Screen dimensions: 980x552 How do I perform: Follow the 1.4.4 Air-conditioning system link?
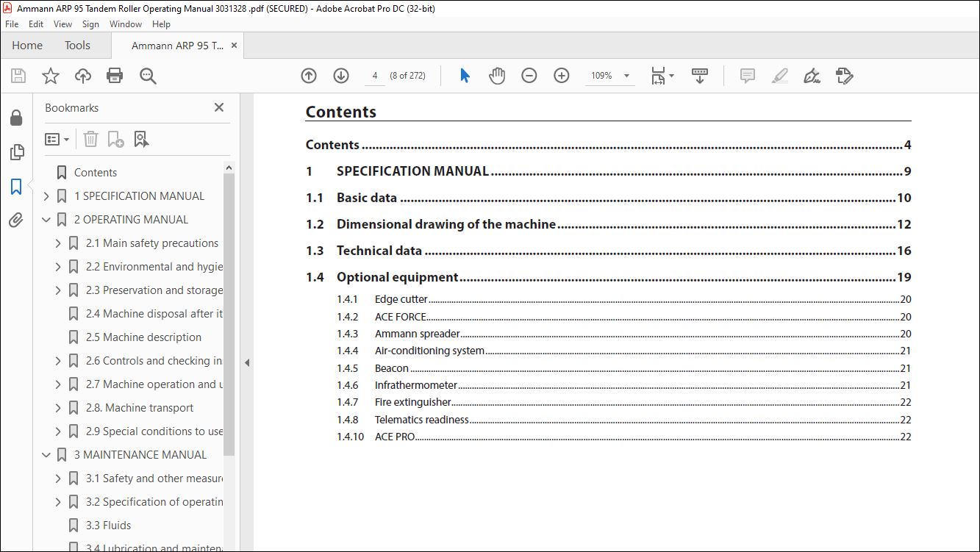click(624, 351)
